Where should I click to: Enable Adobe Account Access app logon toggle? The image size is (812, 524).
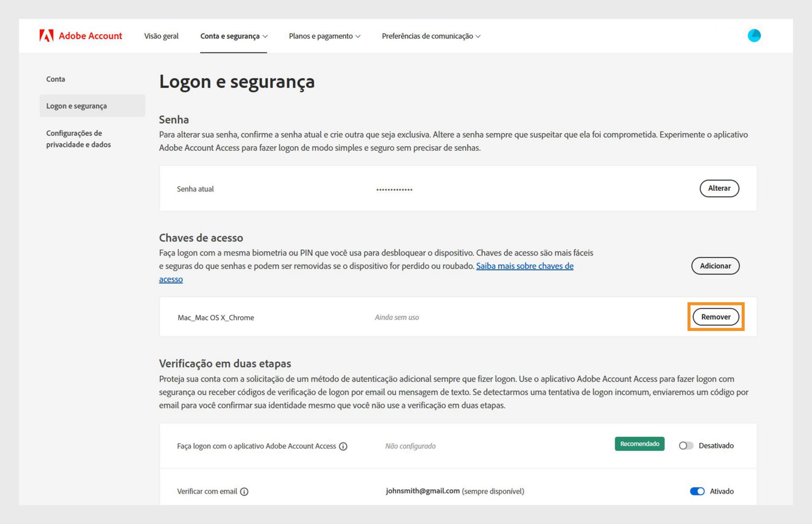(x=686, y=446)
